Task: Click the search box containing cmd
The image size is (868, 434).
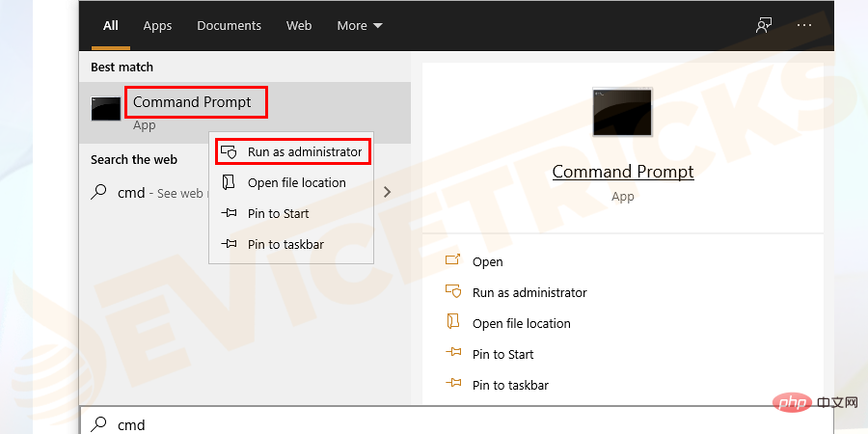Action: point(463,423)
